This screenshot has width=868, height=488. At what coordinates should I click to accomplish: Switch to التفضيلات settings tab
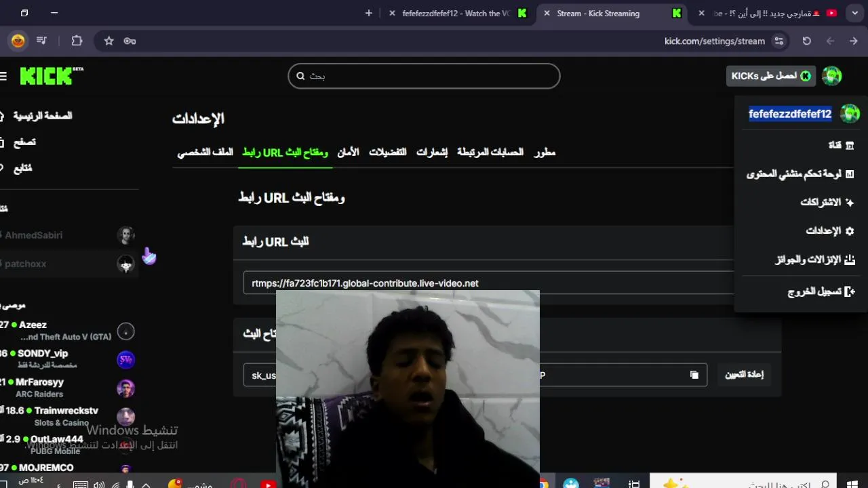click(x=388, y=152)
